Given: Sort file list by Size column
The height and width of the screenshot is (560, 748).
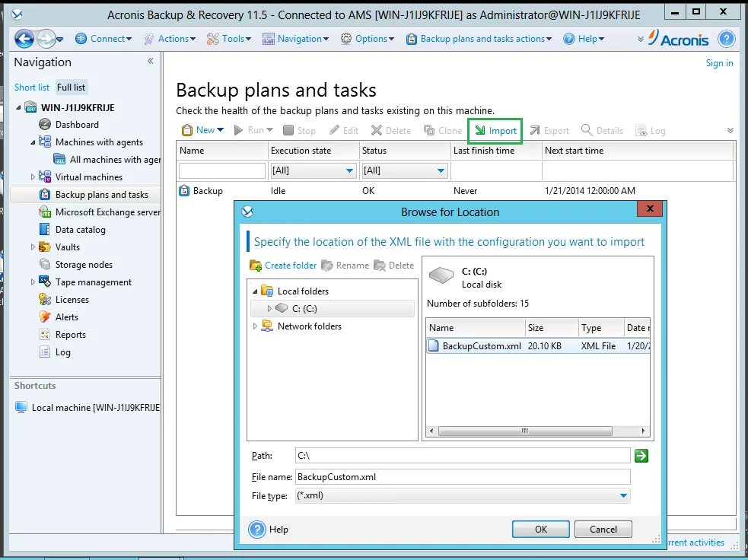Looking at the screenshot, I should point(552,328).
